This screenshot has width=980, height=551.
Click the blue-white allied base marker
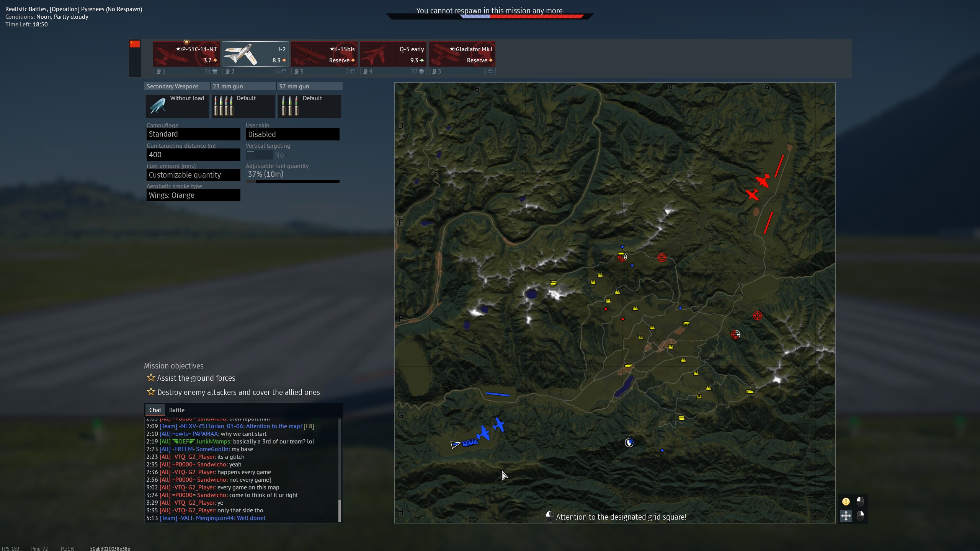tap(629, 443)
